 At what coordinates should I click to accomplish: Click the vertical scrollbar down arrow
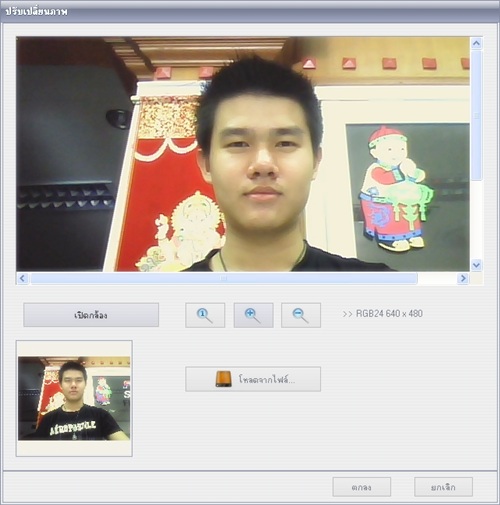[476, 265]
